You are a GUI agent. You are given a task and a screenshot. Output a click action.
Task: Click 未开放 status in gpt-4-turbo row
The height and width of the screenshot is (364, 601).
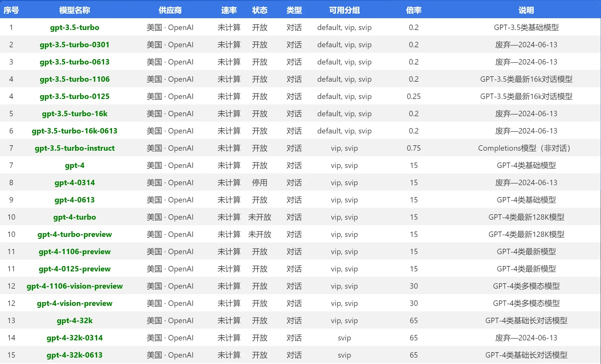point(260,217)
